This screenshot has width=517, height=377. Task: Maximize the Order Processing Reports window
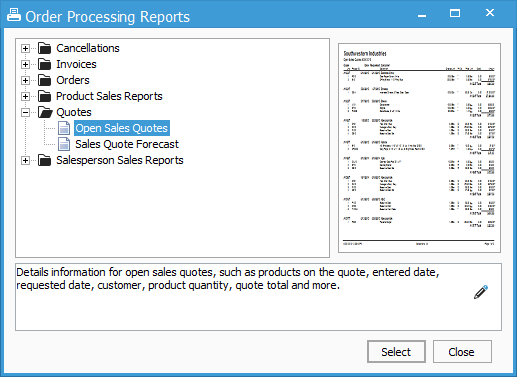(455, 13)
